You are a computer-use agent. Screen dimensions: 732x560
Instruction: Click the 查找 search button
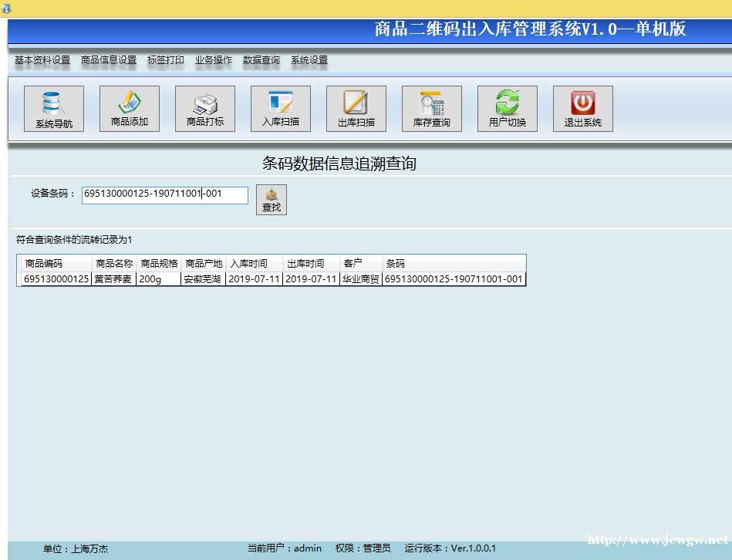click(272, 200)
